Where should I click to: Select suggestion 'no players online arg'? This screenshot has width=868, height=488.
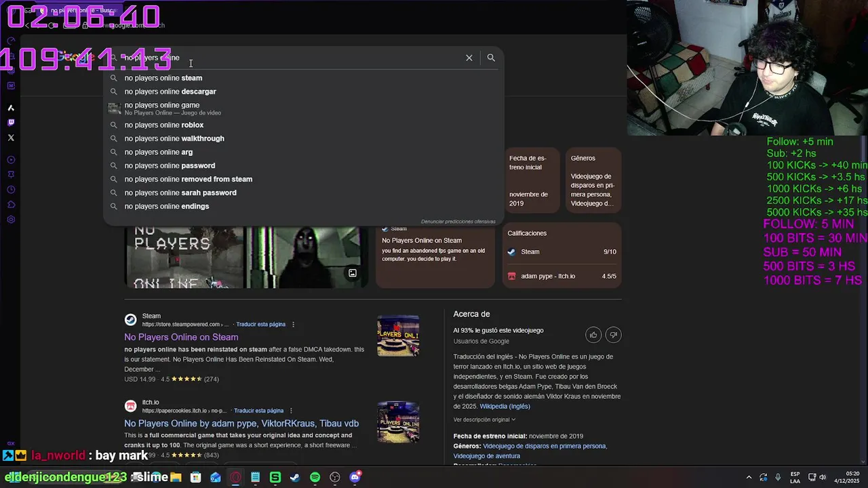[304, 152]
